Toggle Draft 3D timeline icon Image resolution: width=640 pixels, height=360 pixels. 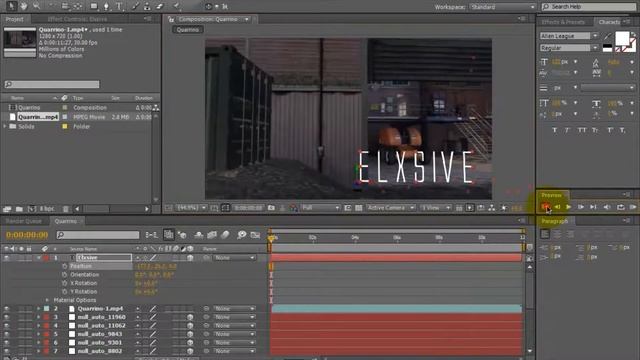(x=182, y=235)
